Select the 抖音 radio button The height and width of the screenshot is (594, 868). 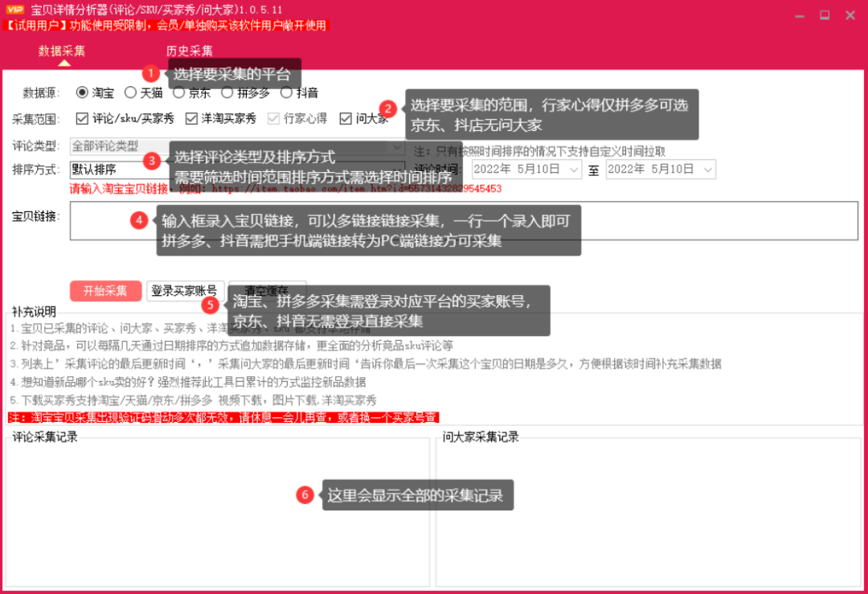pyautogui.click(x=286, y=93)
